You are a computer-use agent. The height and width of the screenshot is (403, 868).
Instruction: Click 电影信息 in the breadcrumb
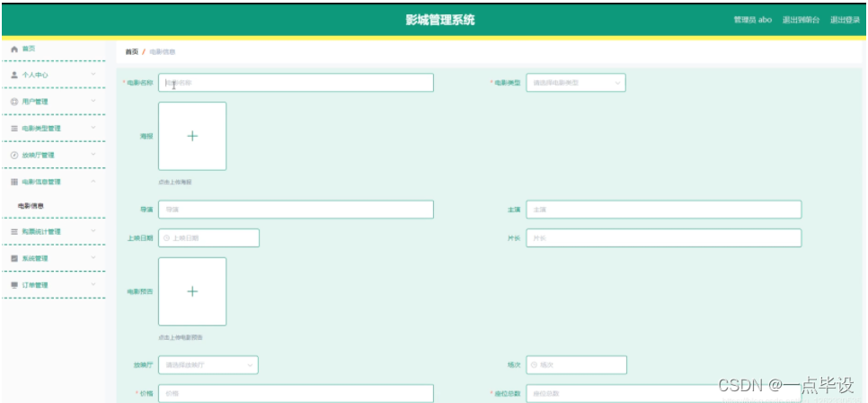(x=163, y=52)
